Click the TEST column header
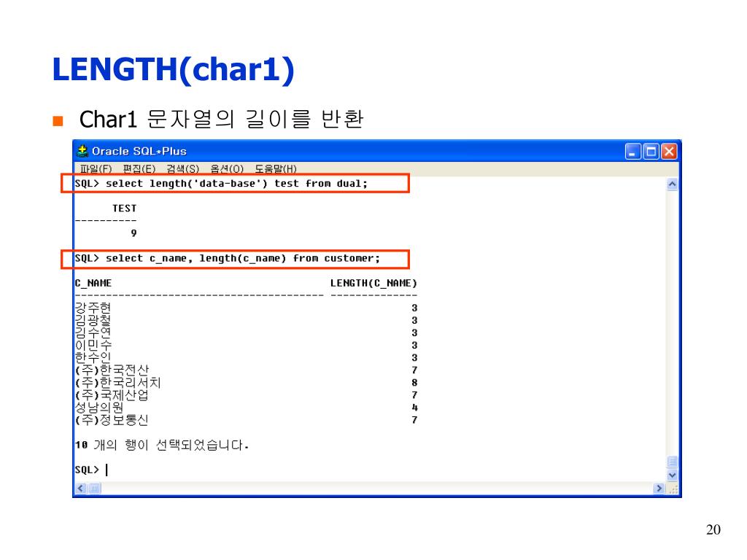This screenshot has width=747, height=560. coord(124,209)
